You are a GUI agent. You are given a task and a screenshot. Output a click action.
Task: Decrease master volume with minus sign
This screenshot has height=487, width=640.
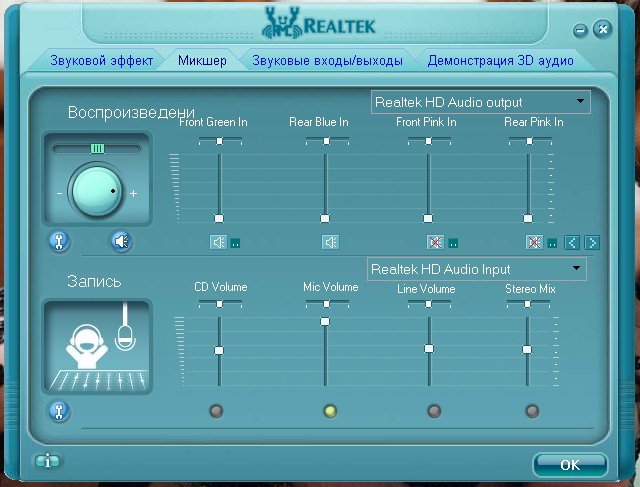[60, 193]
